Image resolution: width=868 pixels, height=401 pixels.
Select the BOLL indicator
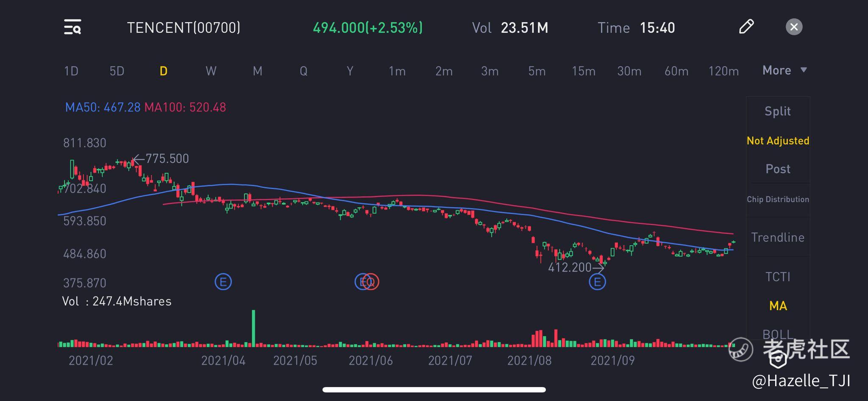coord(778,334)
